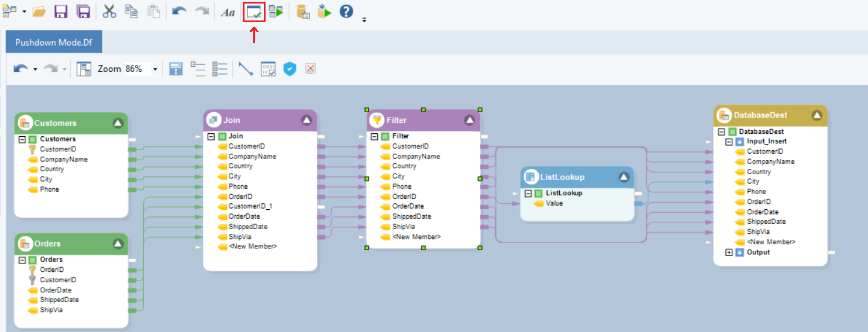Select the Value field in ListLookup
868x332 pixels.
[x=554, y=203]
